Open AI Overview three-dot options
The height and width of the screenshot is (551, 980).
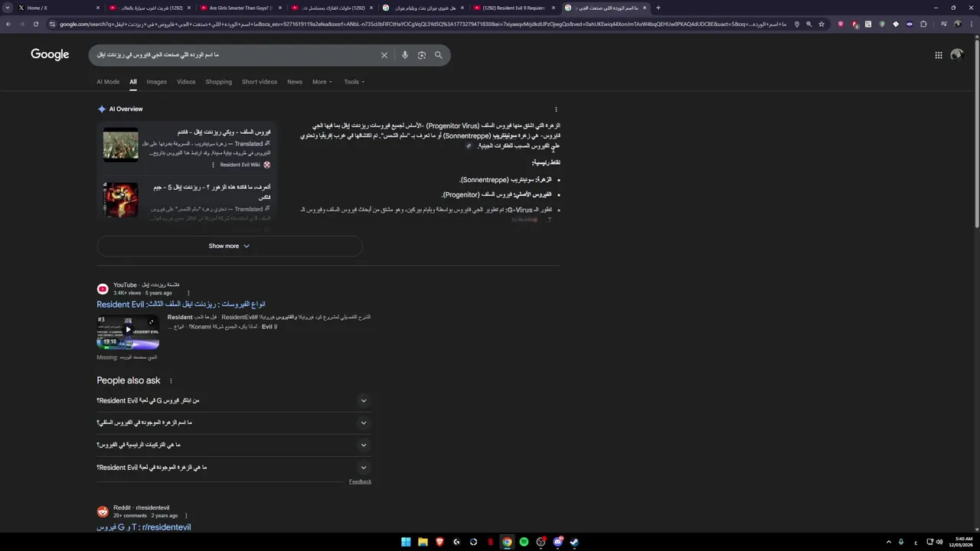pos(556,109)
